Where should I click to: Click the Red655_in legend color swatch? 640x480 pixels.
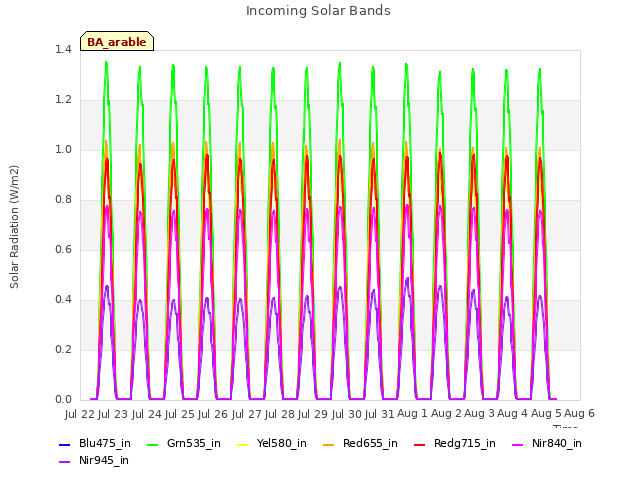pyautogui.click(x=329, y=444)
